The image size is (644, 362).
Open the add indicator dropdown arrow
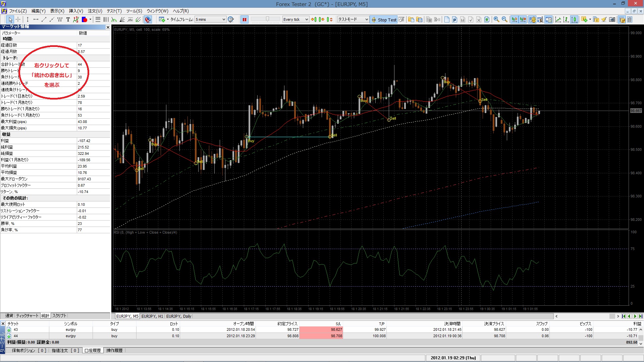coord(590,19)
